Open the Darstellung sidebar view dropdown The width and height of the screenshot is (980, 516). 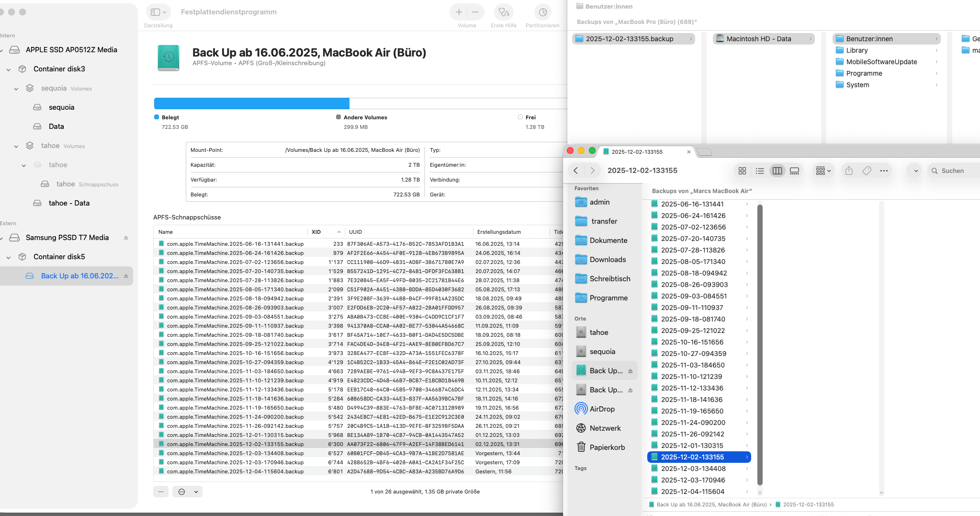coord(158,12)
